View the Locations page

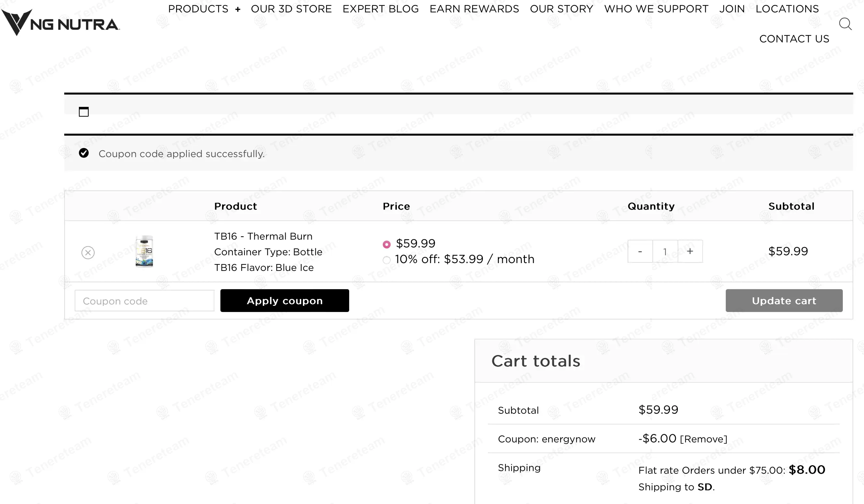click(x=787, y=9)
